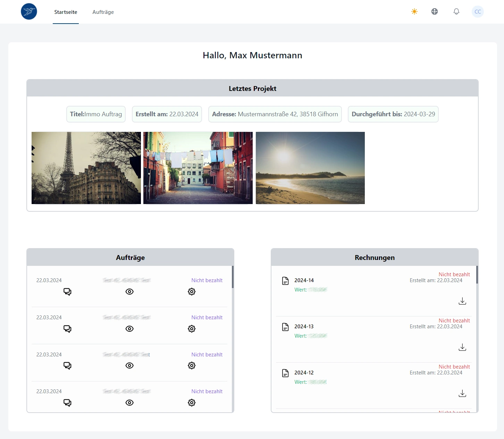Click 'Nicht bezahlt' status of invoice 2024-14
504x439 pixels.
click(454, 275)
